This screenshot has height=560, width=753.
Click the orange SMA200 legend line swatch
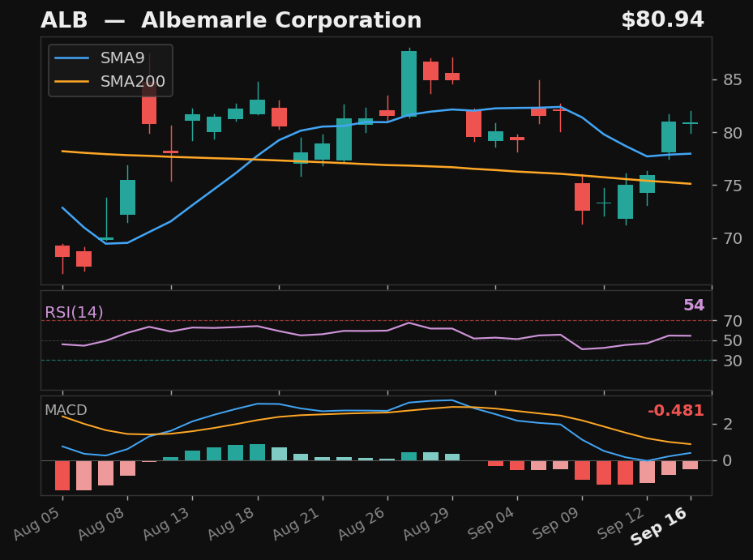click(71, 81)
